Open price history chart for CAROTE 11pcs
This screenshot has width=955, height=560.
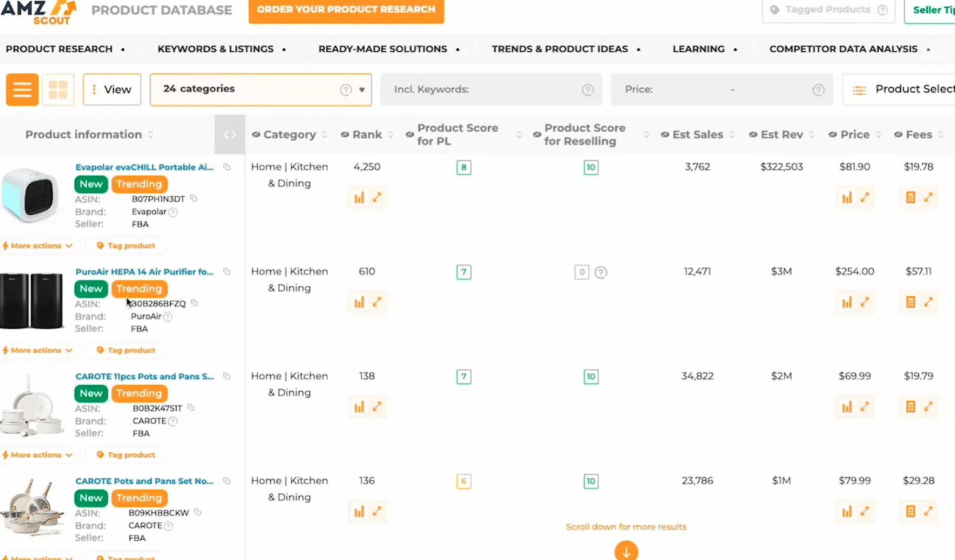point(847,407)
